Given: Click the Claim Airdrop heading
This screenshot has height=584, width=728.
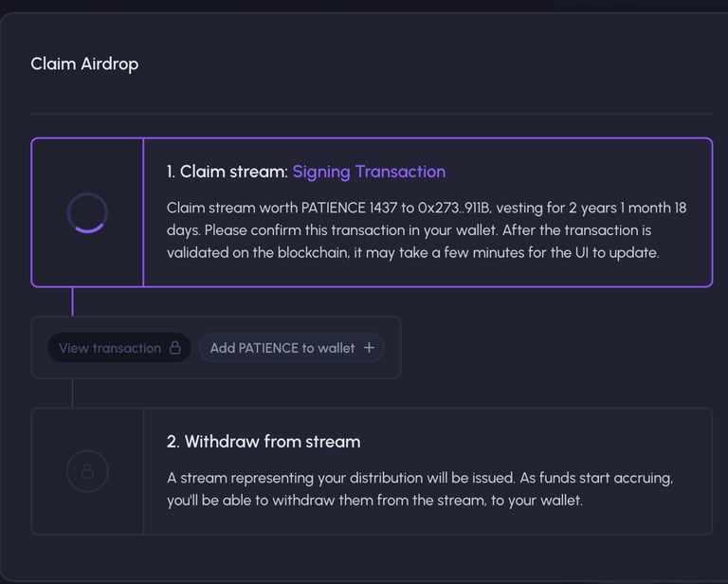Looking at the screenshot, I should pos(84,64).
